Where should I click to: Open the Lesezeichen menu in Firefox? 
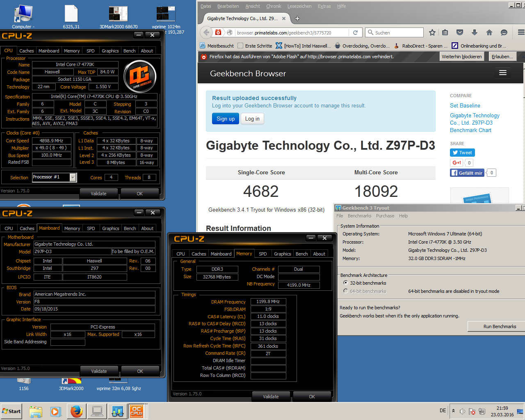click(299, 6)
